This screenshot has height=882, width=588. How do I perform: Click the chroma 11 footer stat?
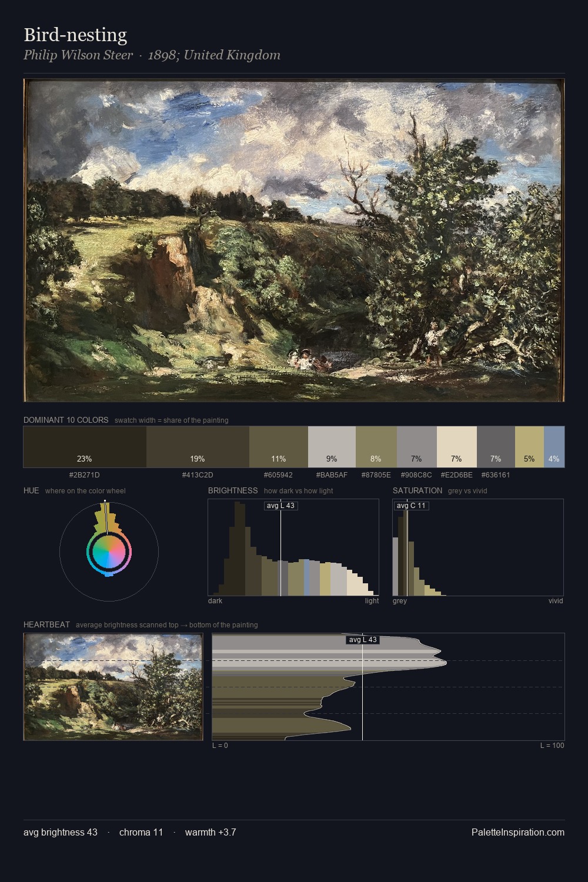click(x=141, y=833)
